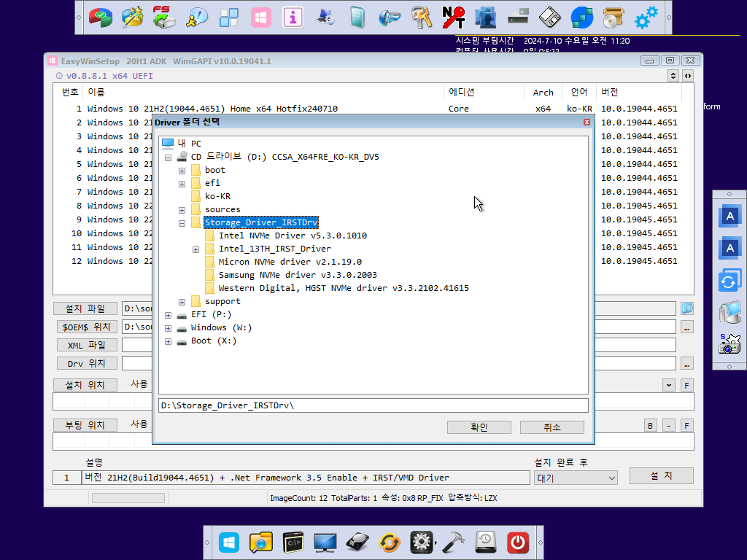Click the up-down arrow button near v0.8.8.1
Viewport: 747px width, 560px height.
(x=673, y=76)
